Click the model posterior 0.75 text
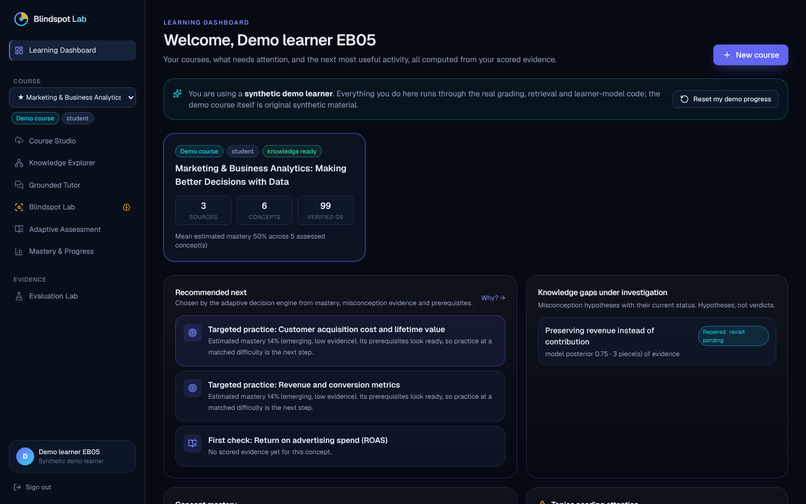The width and height of the screenshot is (806, 504). (x=612, y=354)
